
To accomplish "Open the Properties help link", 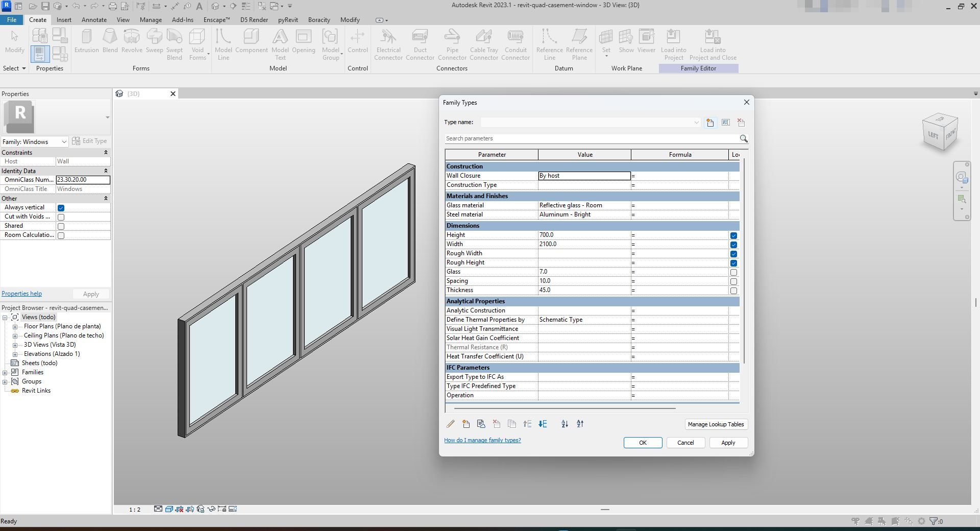I will [21, 294].
